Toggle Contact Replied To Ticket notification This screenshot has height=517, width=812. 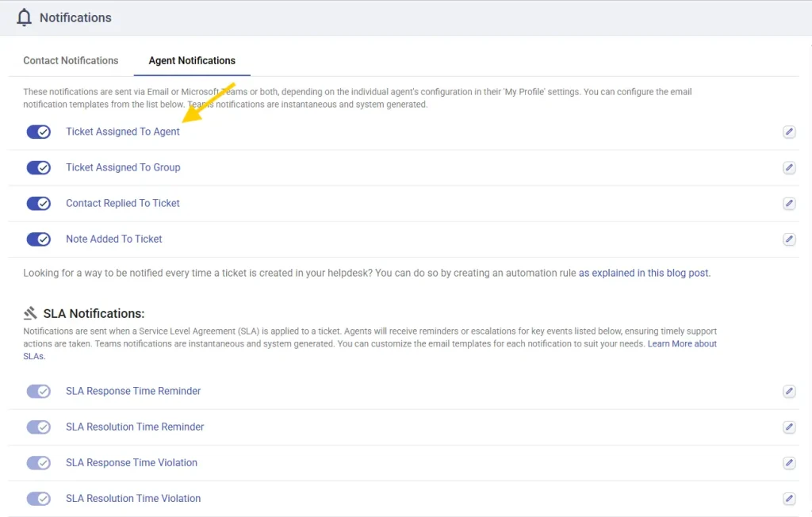pyautogui.click(x=38, y=203)
